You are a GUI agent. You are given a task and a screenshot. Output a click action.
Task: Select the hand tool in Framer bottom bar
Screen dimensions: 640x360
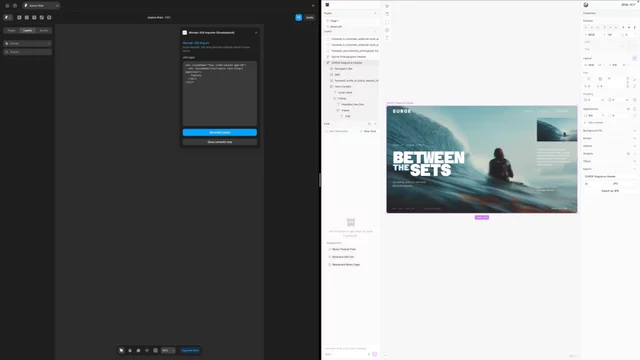(130, 350)
